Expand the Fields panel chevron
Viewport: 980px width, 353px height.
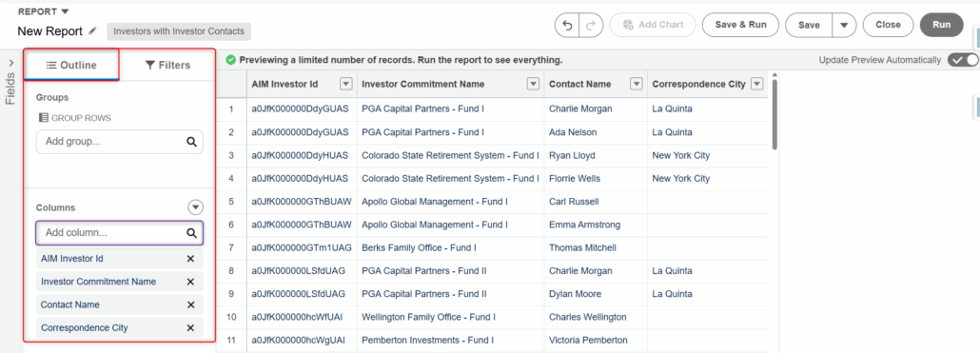[11, 63]
